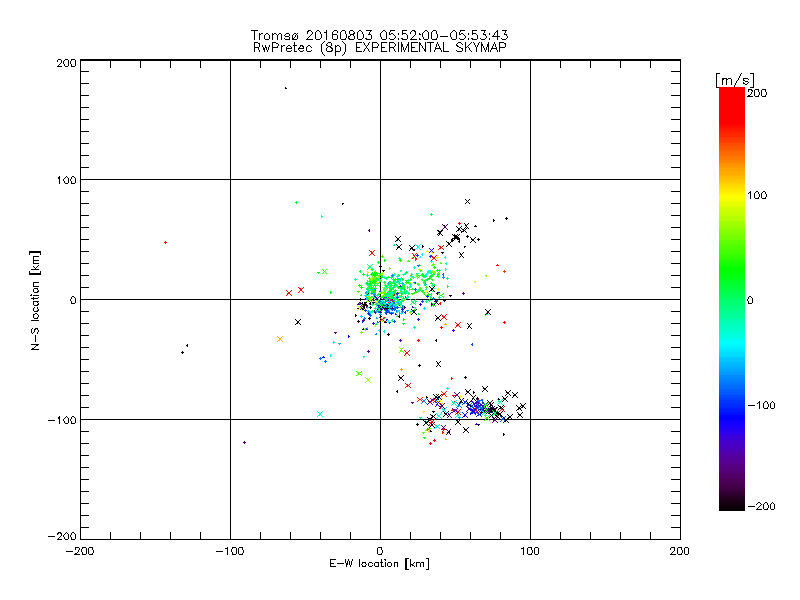Click the y-axis tick label '-200' at bottom

pos(62,536)
